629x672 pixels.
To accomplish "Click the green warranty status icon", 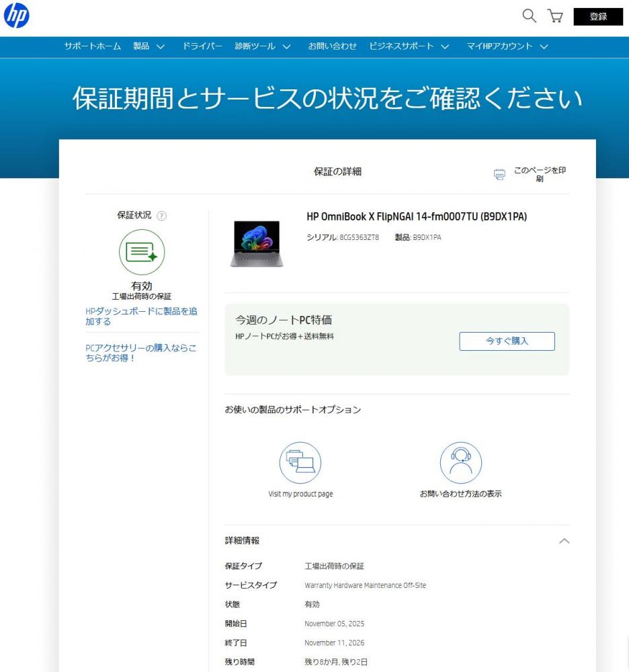I will click(x=142, y=252).
